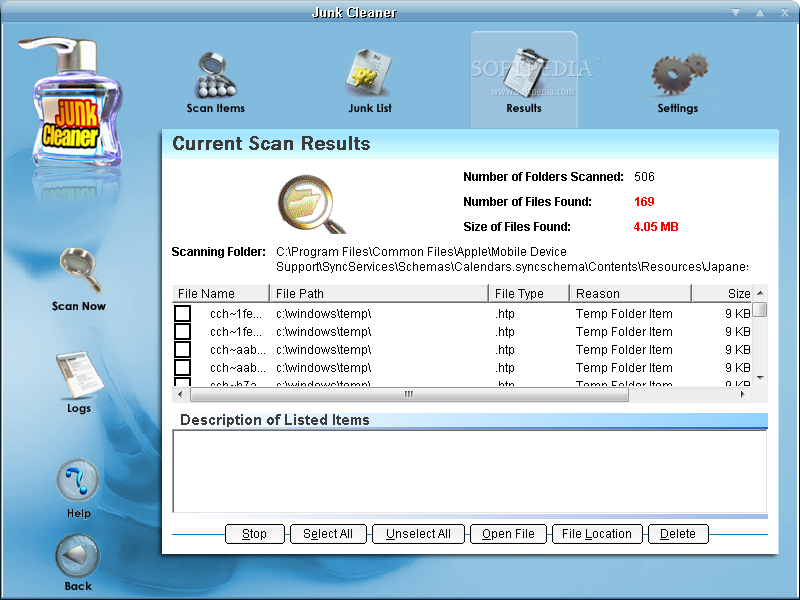Open the Junk List document icon
The height and width of the screenshot is (600, 800).
click(x=370, y=72)
